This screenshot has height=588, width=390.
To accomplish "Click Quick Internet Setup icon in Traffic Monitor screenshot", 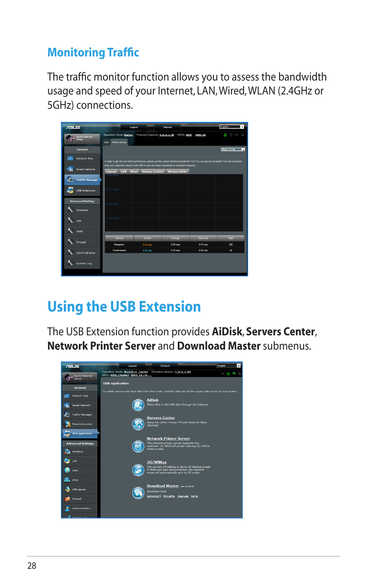I will coord(70,139).
